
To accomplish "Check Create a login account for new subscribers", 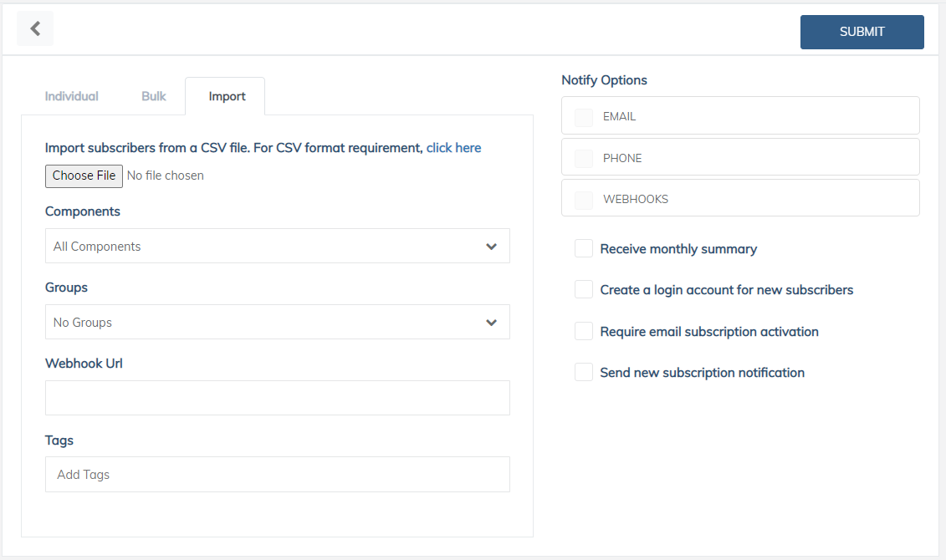I will click(583, 289).
